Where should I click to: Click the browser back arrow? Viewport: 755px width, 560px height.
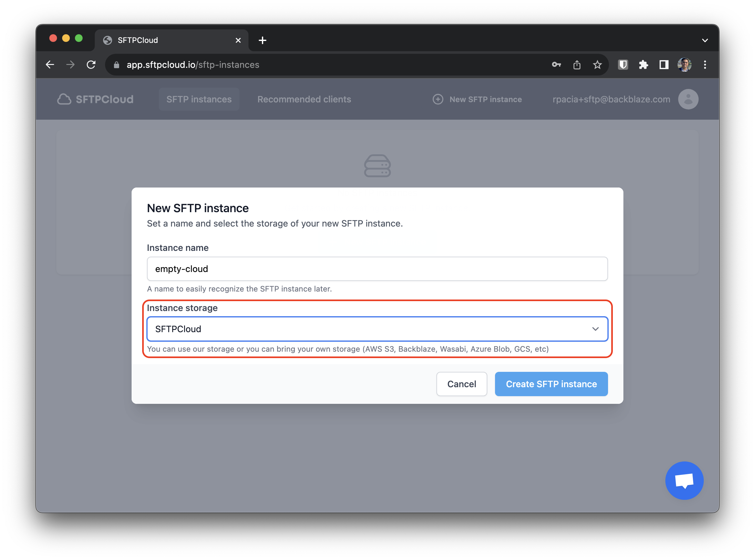tap(50, 65)
